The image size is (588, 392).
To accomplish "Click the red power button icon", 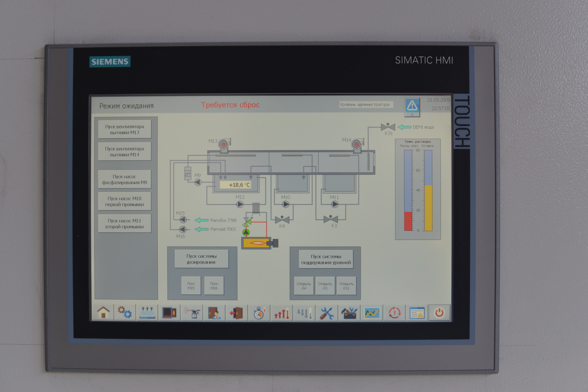I will (x=439, y=313).
